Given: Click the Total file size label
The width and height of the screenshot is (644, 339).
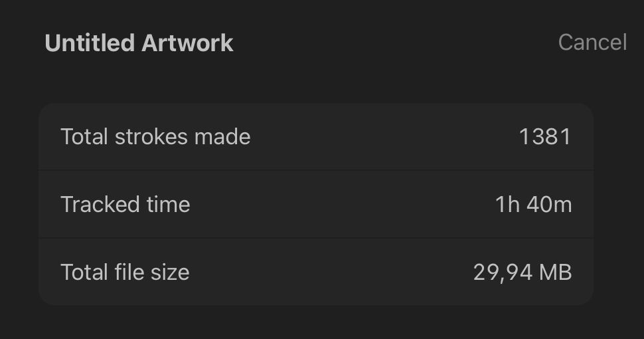Looking at the screenshot, I should pyautogui.click(x=125, y=273).
